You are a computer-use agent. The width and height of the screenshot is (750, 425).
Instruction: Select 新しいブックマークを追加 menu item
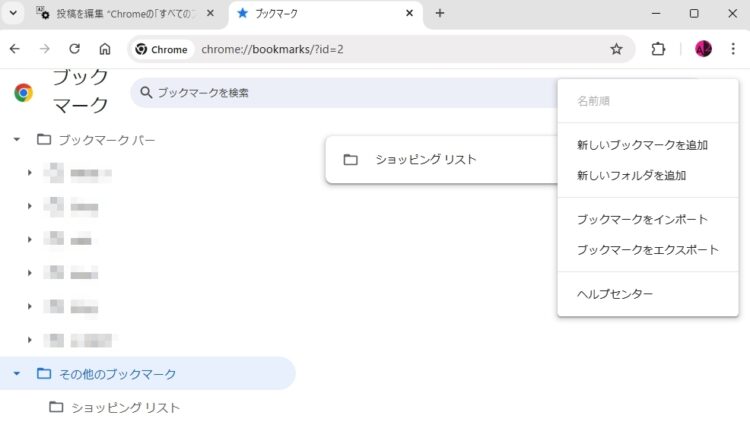pos(642,145)
